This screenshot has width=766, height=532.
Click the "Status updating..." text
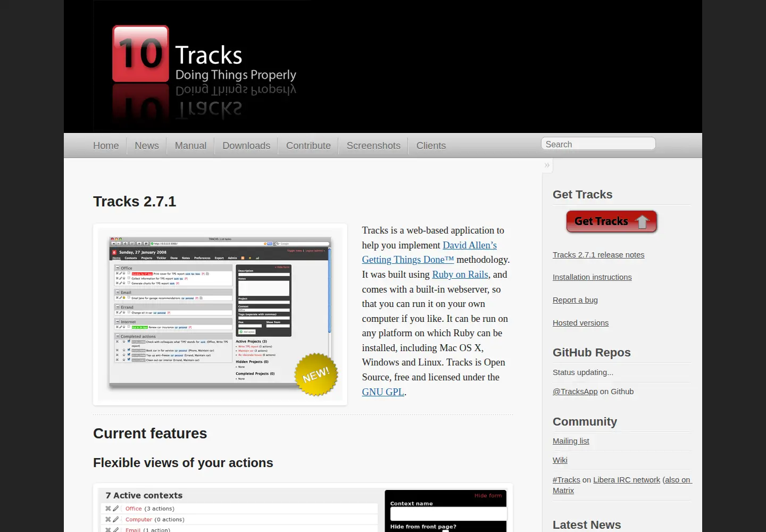583,372
